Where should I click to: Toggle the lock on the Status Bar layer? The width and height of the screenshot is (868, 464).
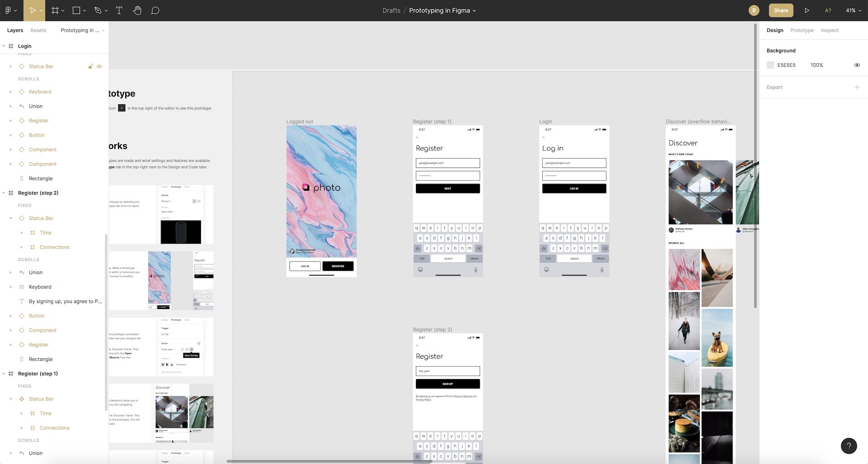[90, 66]
